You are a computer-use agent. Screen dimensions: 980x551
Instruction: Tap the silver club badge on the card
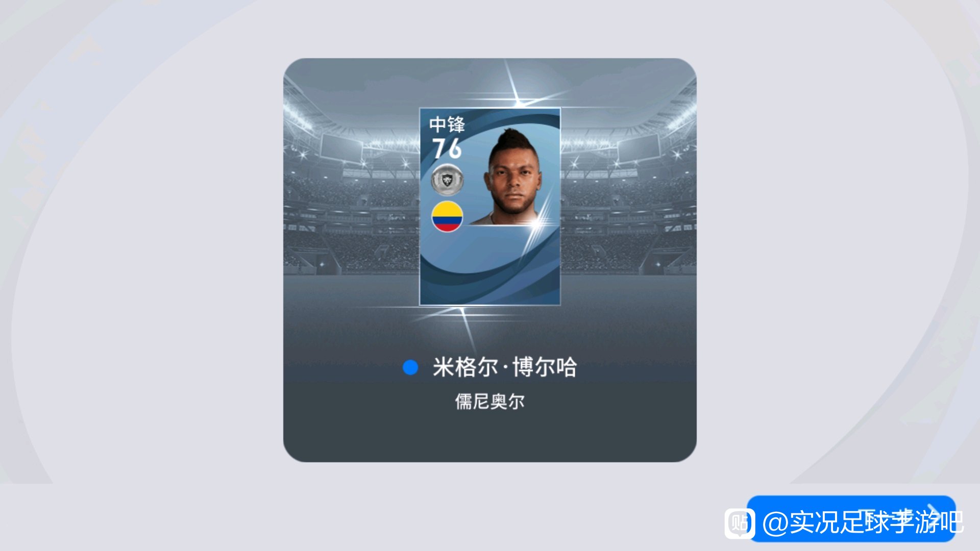pyautogui.click(x=447, y=180)
